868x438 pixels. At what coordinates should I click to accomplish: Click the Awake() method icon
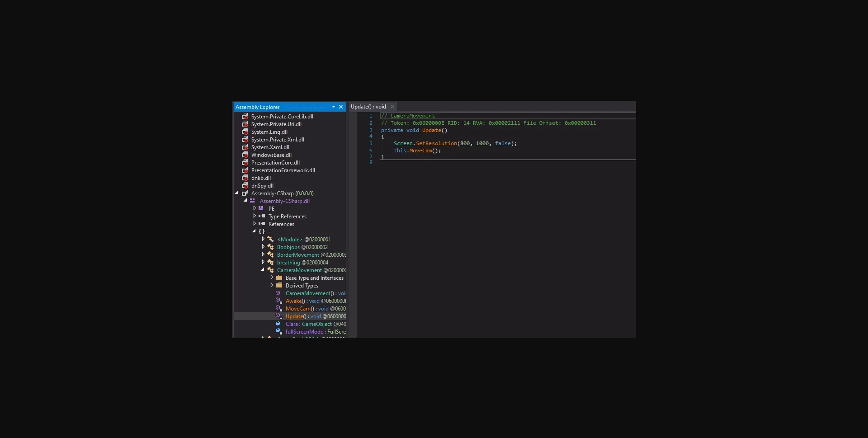click(278, 301)
